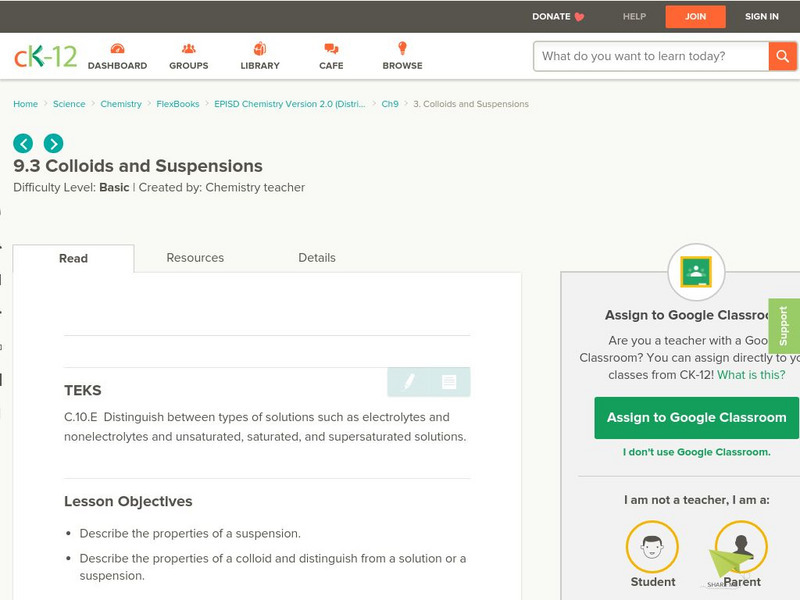The height and width of the screenshot is (600, 800).
Task: Click the search input field
Action: [x=645, y=56]
